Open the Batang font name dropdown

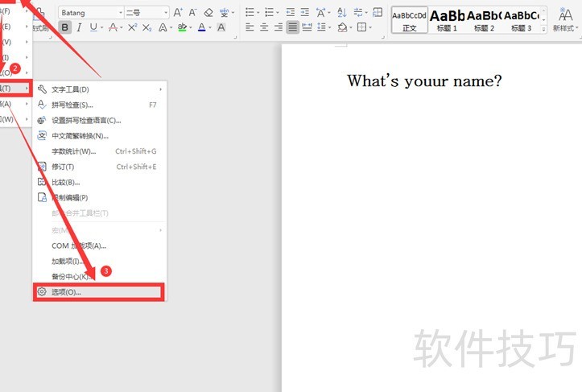(x=121, y=13)
